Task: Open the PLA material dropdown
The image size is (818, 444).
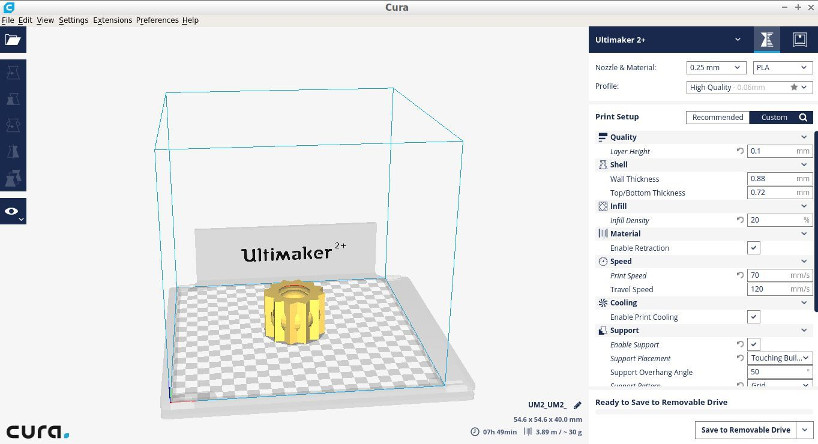Action: click(783, 67)
